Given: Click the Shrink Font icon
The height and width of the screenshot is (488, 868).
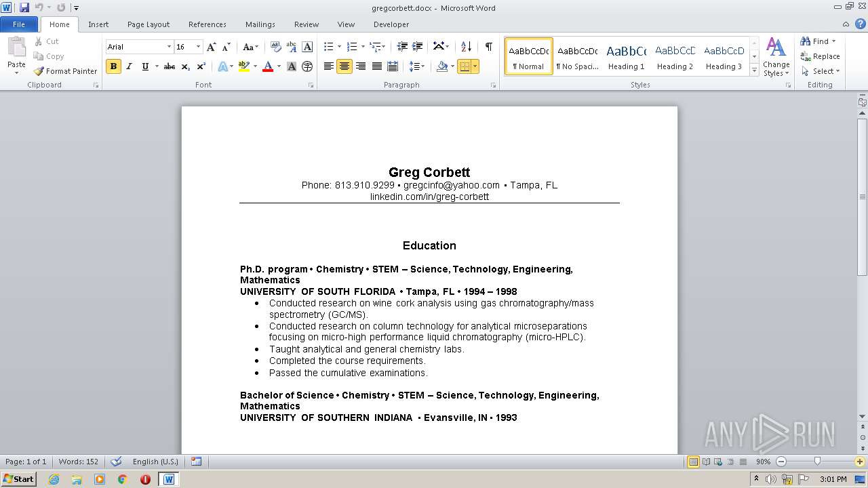Looking at the screenshot, I should 226,47.
